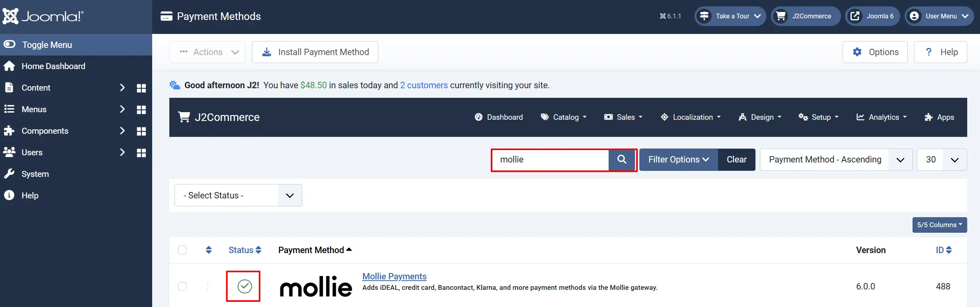Open the Localization menu

[x=690, y=117]
